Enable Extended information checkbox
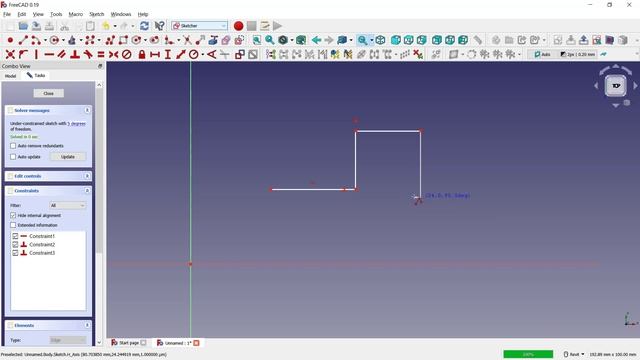 [13, 225]
